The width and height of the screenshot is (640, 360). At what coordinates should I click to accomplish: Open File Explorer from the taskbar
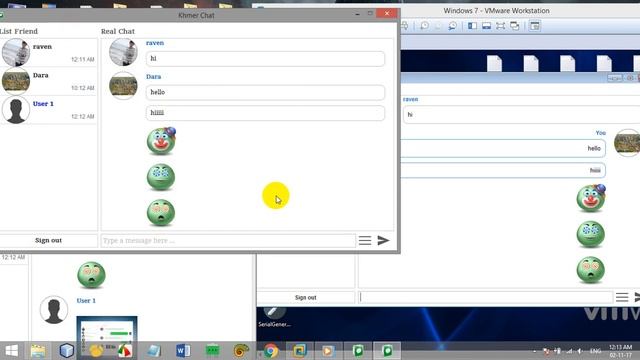coord(38,351)
